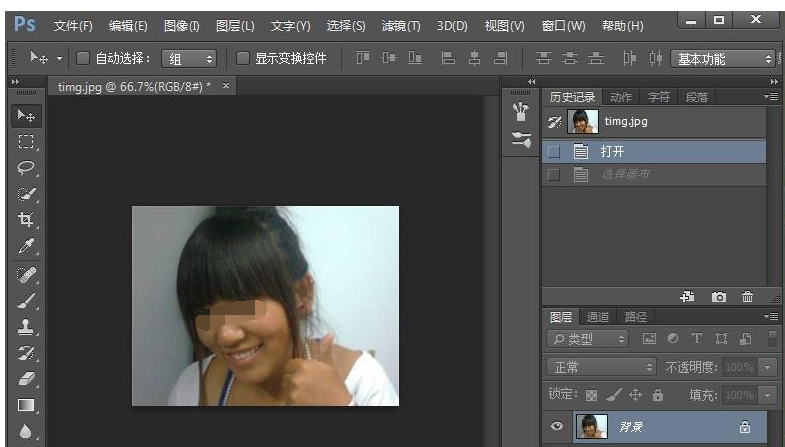Select the Lasso tool
Image resolution: width=785 pixels, height=447 pixels.
coord(26,168)
